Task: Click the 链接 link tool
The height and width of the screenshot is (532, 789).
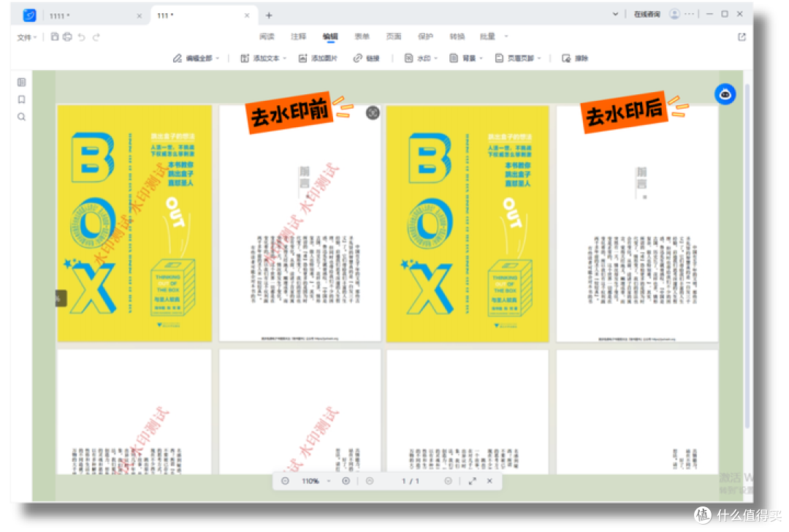Action: point(366,58)
